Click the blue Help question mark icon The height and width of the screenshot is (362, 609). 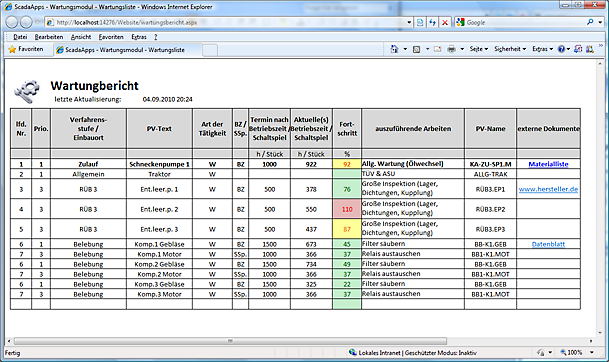[561, 49]
